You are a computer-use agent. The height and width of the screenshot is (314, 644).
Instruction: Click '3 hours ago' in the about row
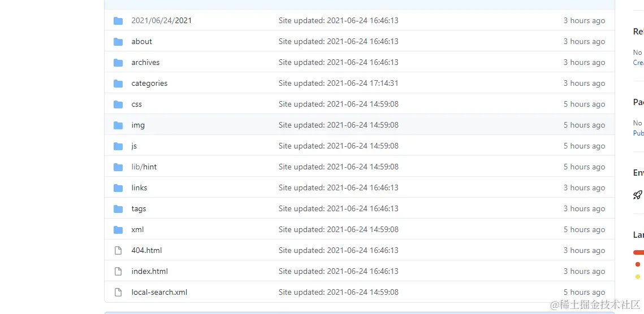(584, 41)
